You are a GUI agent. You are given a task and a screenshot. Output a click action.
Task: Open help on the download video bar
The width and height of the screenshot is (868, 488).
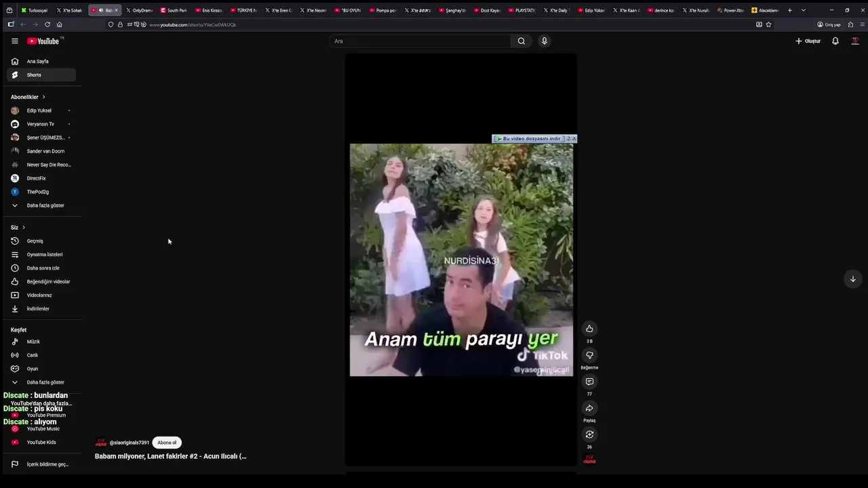click(568, 138)
